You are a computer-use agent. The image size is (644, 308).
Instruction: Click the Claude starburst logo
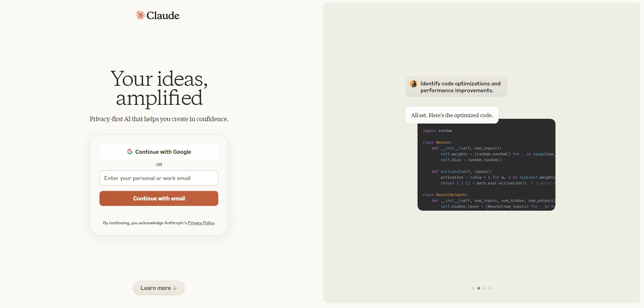click(140, 15)
